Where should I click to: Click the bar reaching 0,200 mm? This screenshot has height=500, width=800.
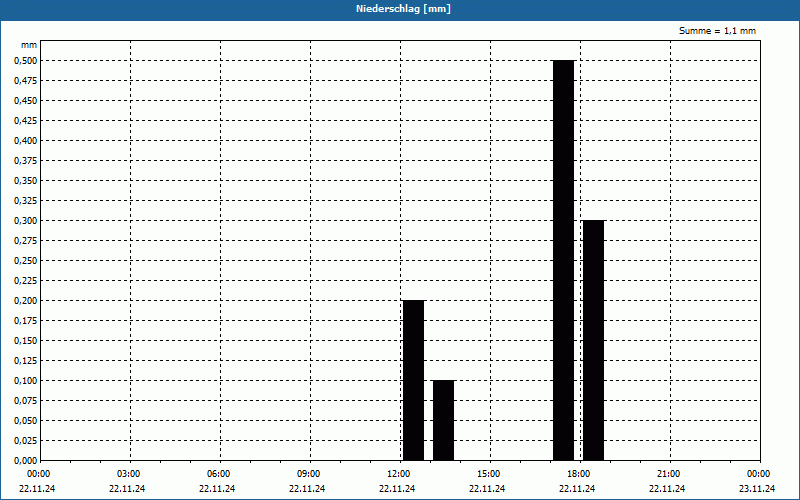click(413, 380)
